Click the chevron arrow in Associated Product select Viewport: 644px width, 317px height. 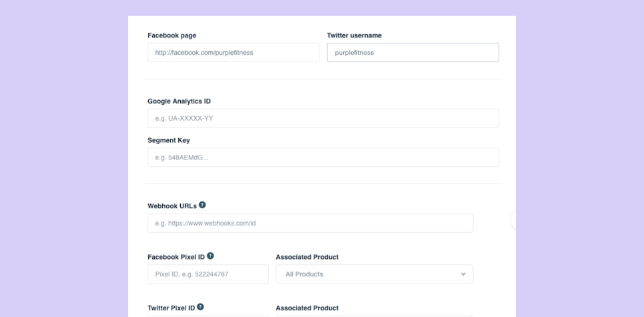coord(463,274)
